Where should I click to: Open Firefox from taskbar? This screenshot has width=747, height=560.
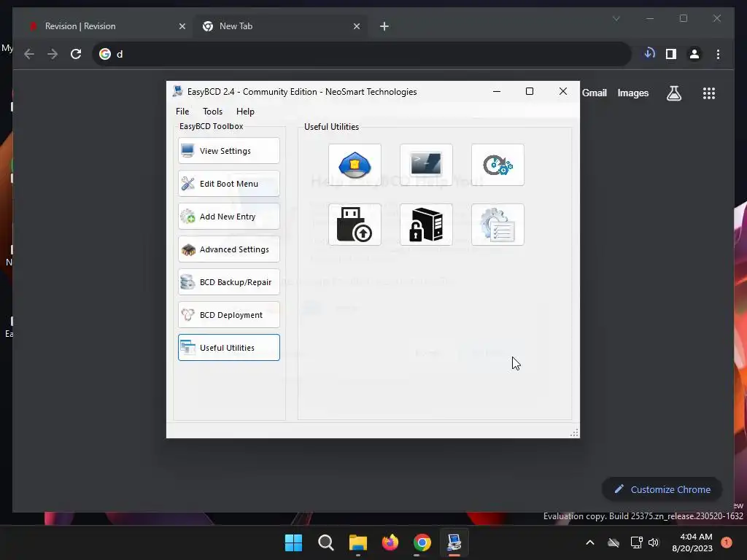(x=390, y=542)
